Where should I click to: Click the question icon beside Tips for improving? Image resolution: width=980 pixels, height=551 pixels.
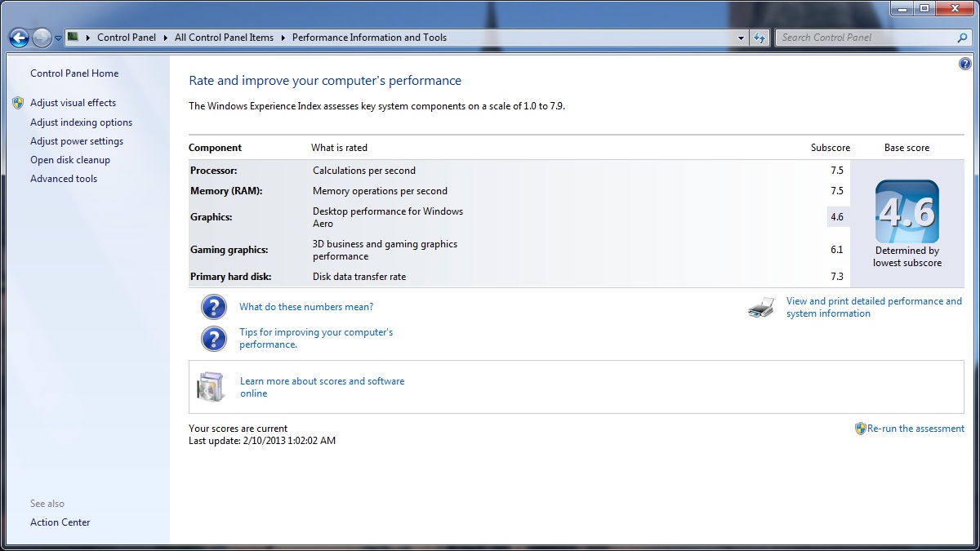pyautogui.click(x=214, y=338)
